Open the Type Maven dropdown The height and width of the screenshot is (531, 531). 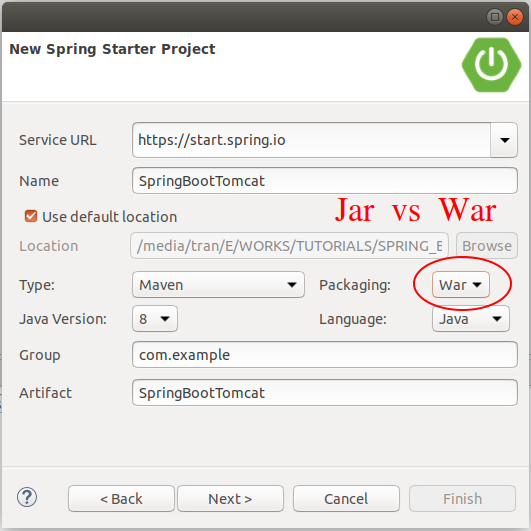[x=218, y=285]
